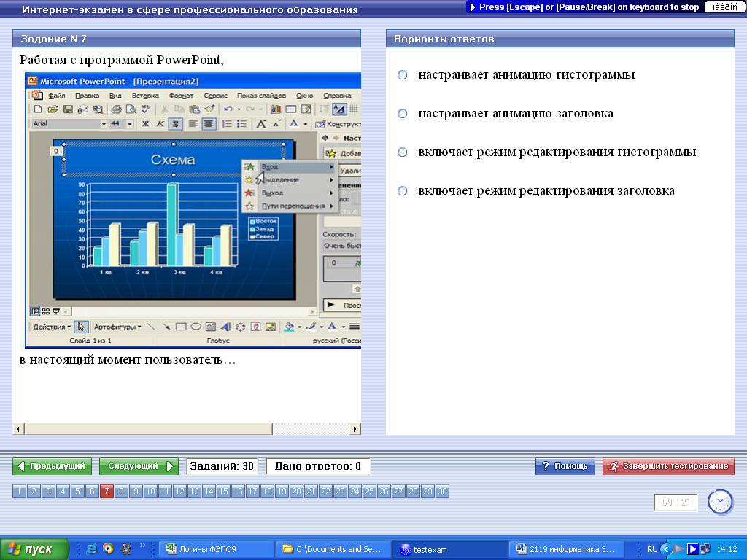Click RL language indicator in tray
The width and height of the screenshot is (747, 560).
pos(651,549)
